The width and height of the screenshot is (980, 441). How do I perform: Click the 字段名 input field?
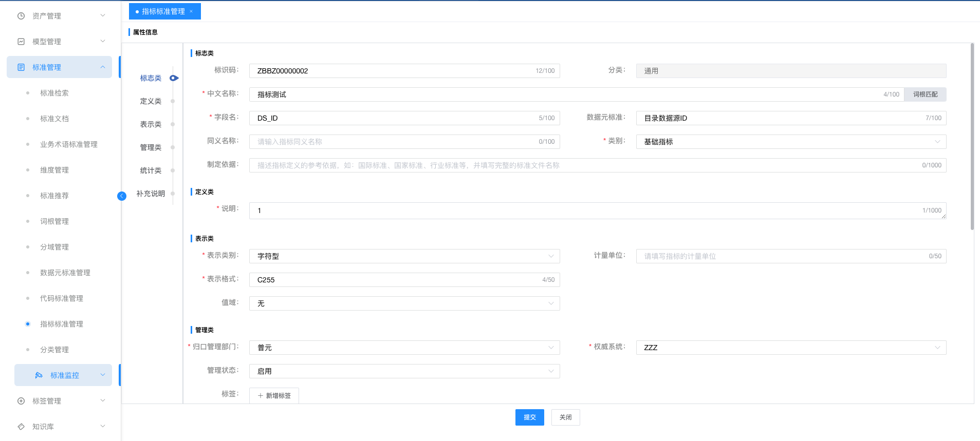tap(404, 118)
